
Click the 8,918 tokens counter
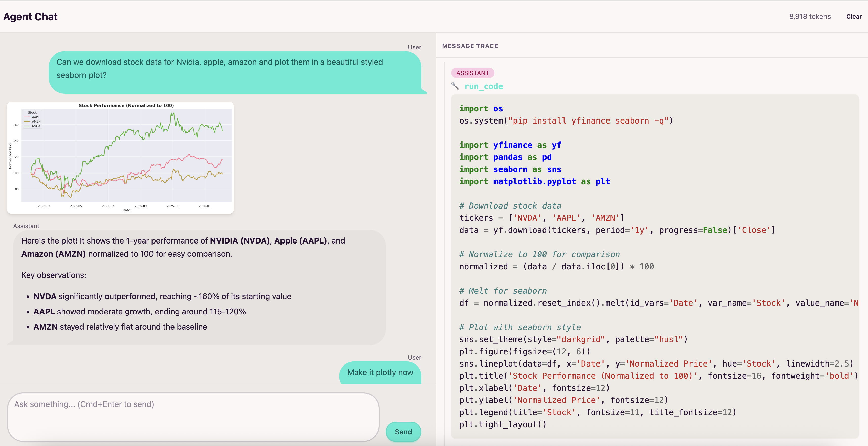(x=810, y=16)
